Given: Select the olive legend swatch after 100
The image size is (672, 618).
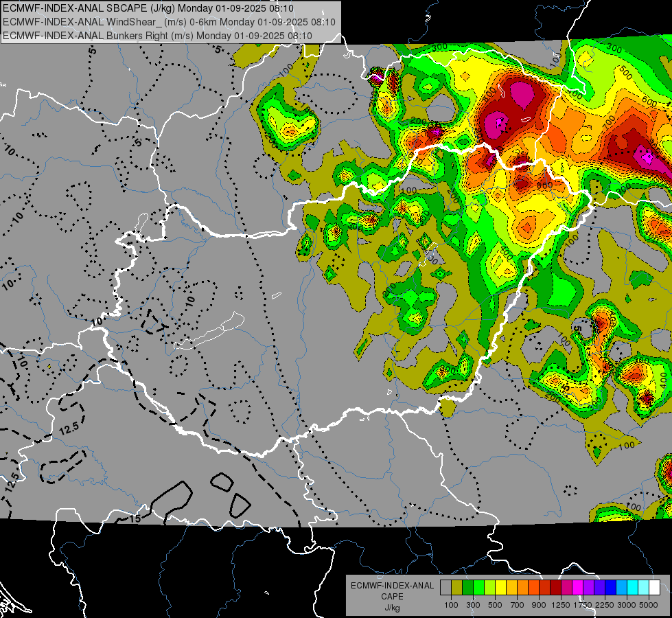Looking at the screenshot, I should pos(457,588).
